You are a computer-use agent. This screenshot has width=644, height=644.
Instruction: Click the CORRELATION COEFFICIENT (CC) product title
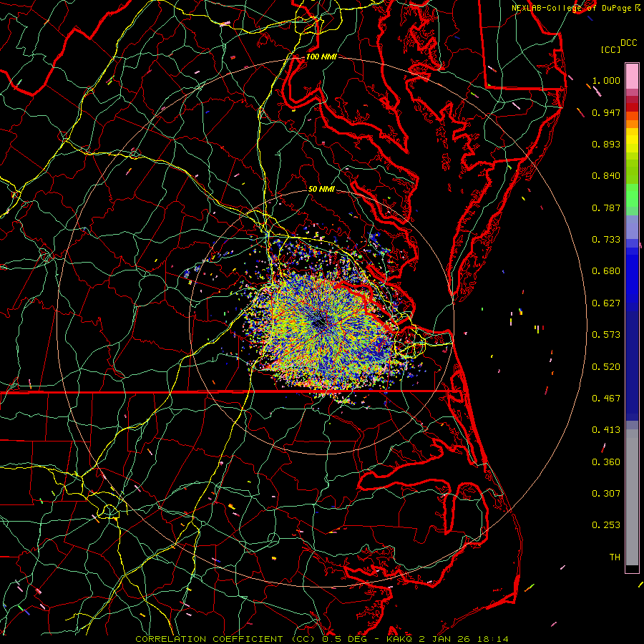(x=225, y=639)
